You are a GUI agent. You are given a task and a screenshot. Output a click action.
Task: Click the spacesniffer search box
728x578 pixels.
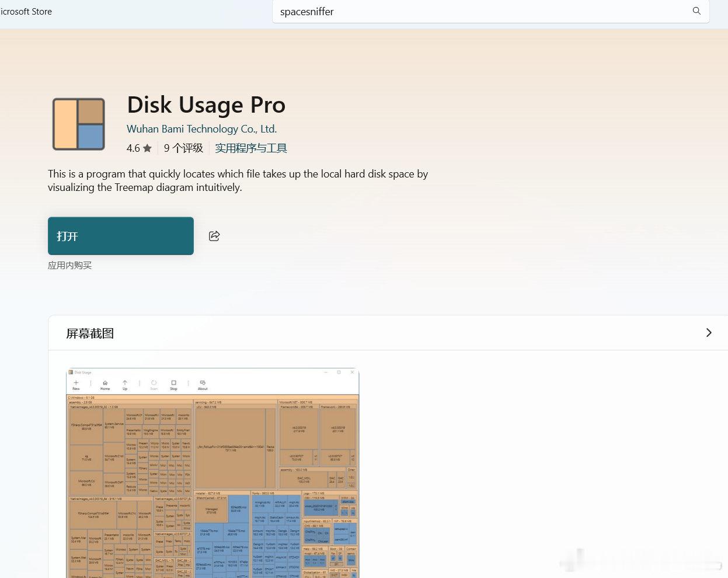tap(490, 11)
